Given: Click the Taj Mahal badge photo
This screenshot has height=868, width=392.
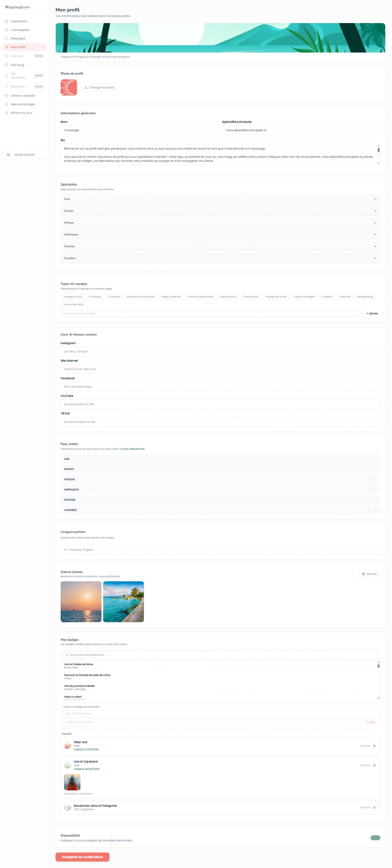Looking at the screenshot, I should tap(72, 782).
